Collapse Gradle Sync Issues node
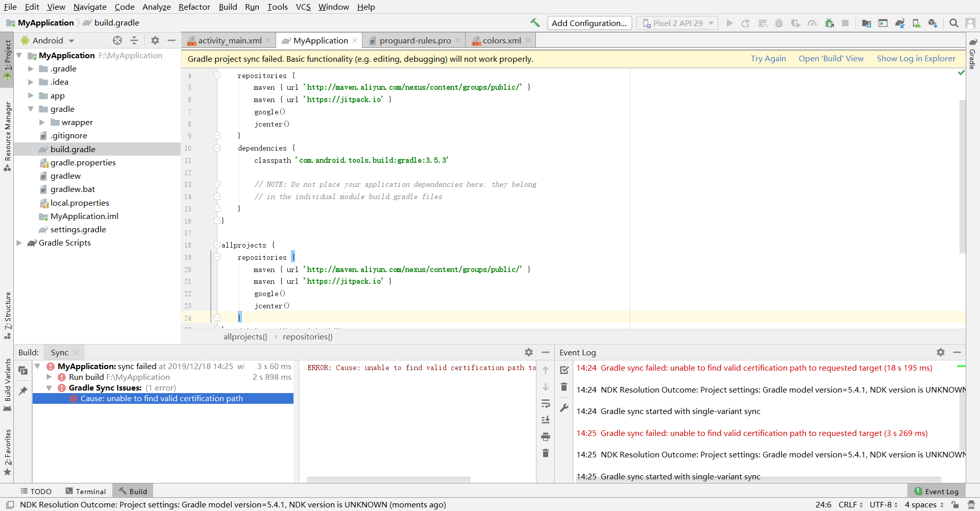This screenshot has height=511, width=980. [49, 387]
